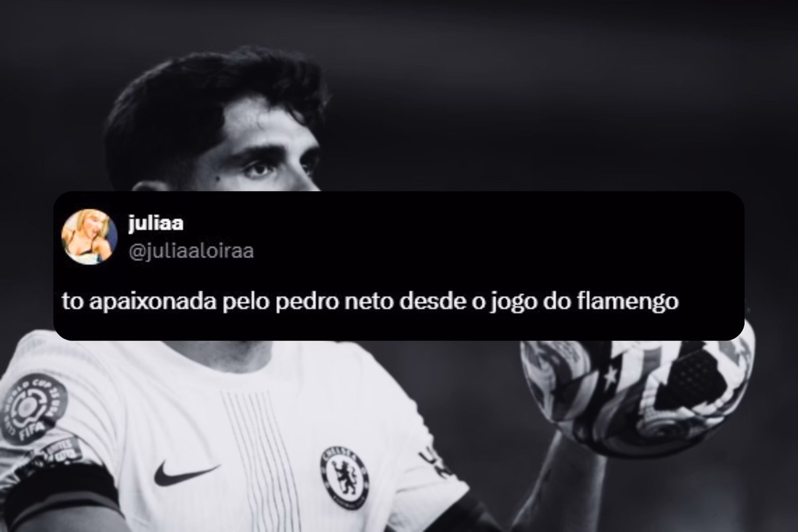Click the star printed on the ball

coord(609,380)
